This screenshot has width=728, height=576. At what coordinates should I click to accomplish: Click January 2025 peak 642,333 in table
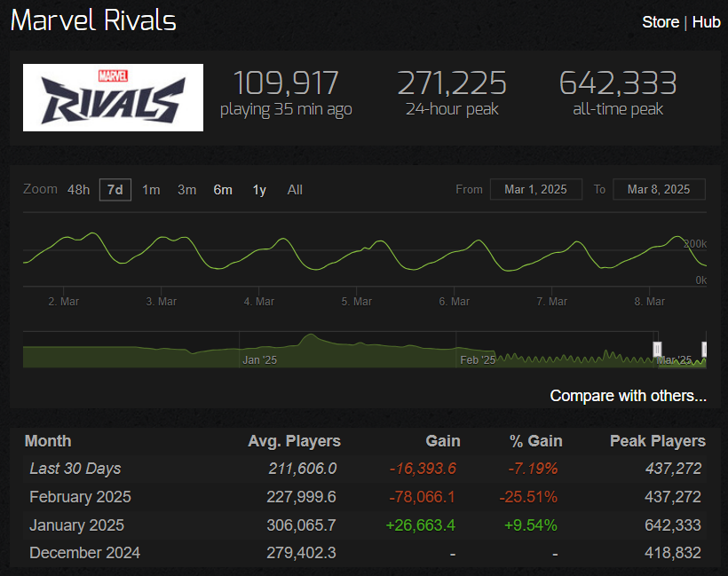[x=673, y=525]
